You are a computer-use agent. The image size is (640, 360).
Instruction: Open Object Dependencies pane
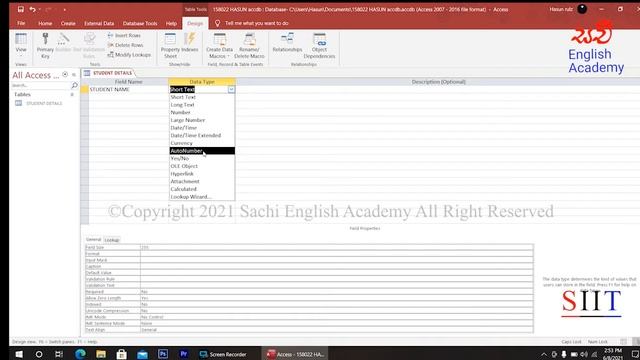point(319,46)
